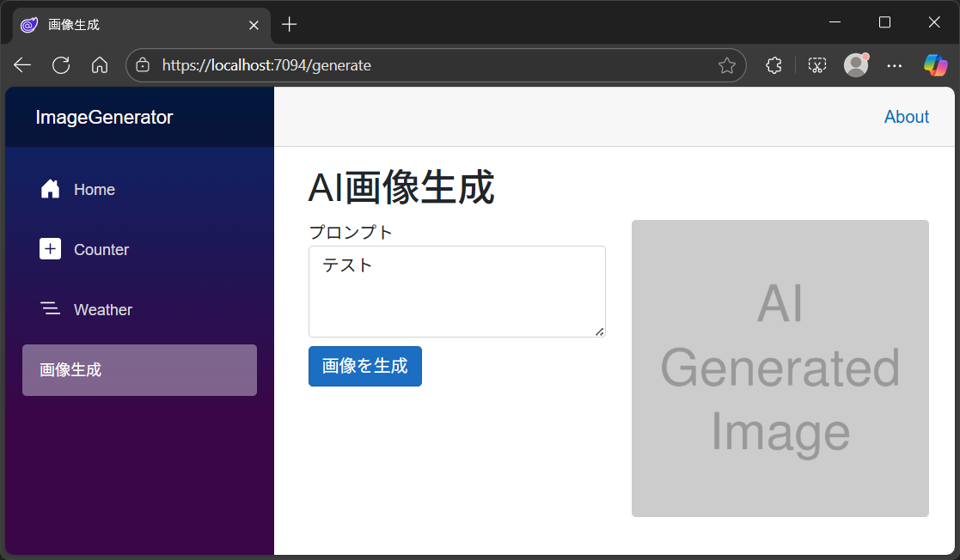Navigate to Weather in the sidebar
The height and width of the screenshot is (560, 960).
click(139, 310)
